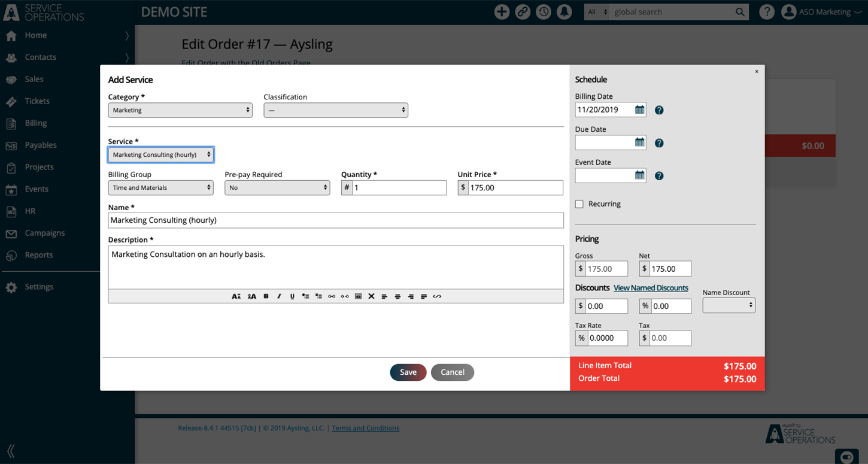868x464 pixels.
Task: Align description text left
Action: [x=384, y=296]
